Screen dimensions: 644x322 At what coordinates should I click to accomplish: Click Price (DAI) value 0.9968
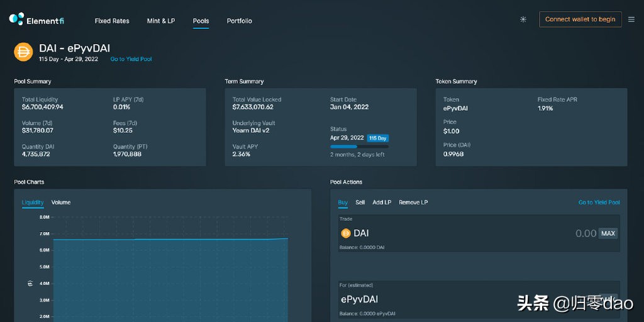point(453,154)
